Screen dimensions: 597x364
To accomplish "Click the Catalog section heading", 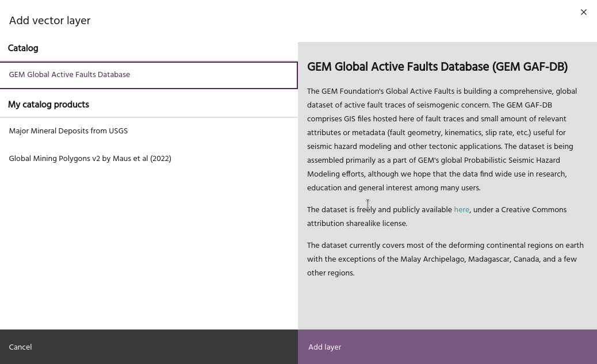I will [23, 48].
